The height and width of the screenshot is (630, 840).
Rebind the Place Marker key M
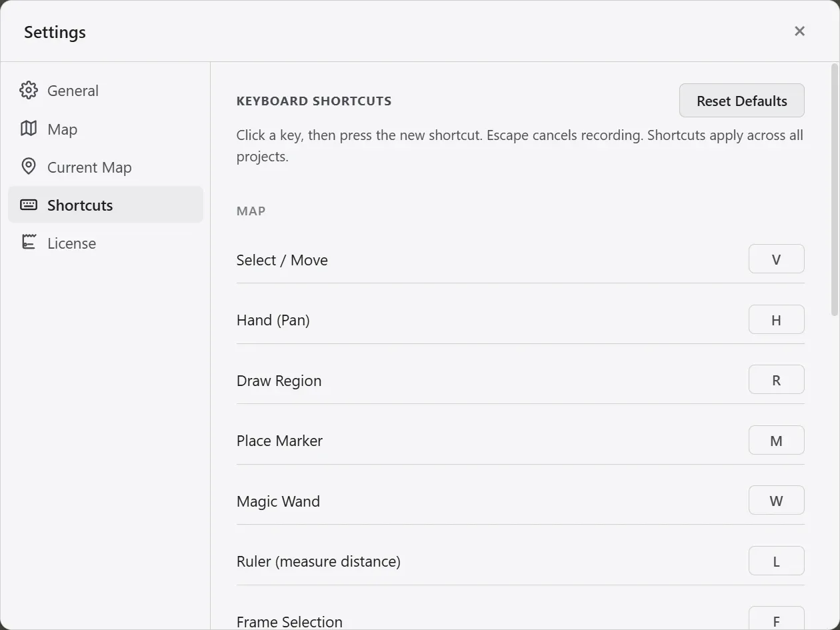coord(776,440)
